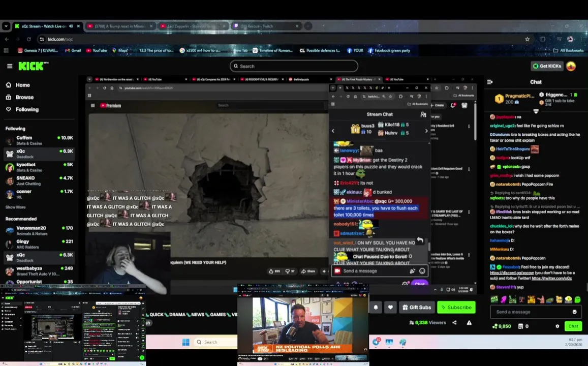The image size is (588, 366).
Task: Click Windows taskbar Search box
Action: (x=215, y=342)
